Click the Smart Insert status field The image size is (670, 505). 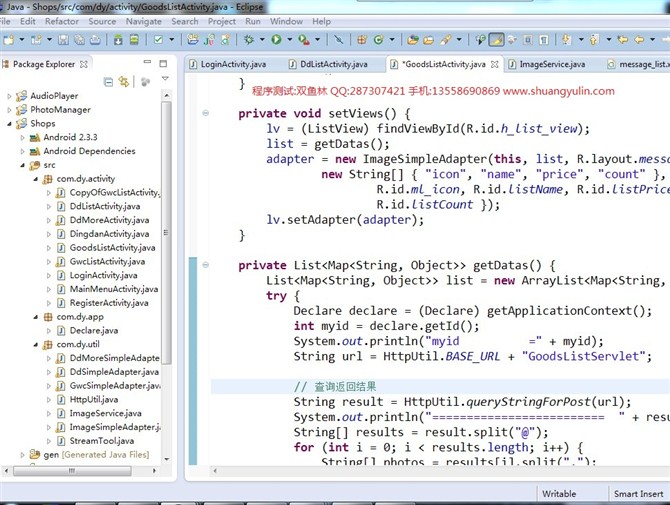pyautogui.click(x=638, y=494)
